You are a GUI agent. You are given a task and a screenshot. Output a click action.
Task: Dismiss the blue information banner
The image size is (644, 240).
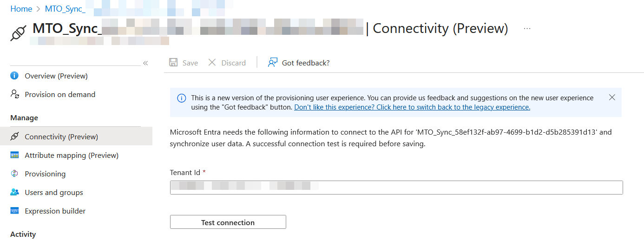612,97
